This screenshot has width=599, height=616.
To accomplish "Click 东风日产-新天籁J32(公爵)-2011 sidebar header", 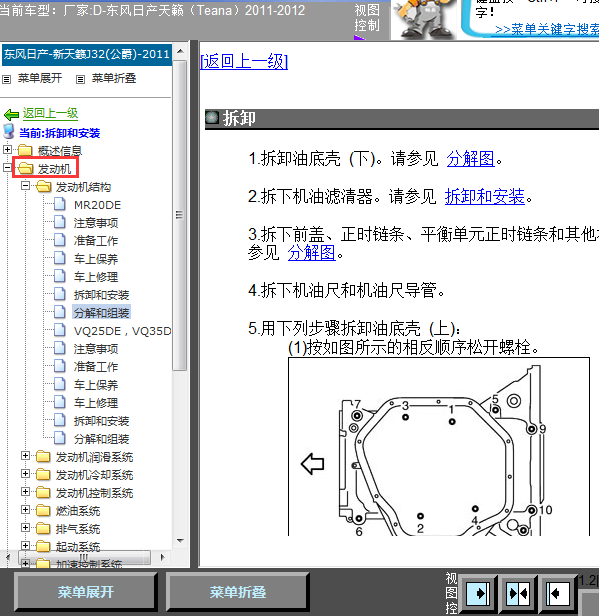I will tap(86, 54).
